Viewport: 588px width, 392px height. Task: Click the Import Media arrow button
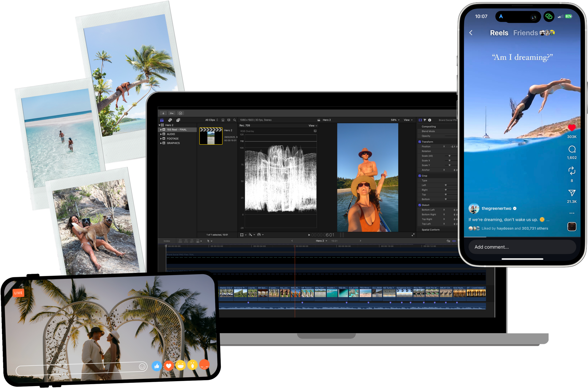[x=163, y=113]
